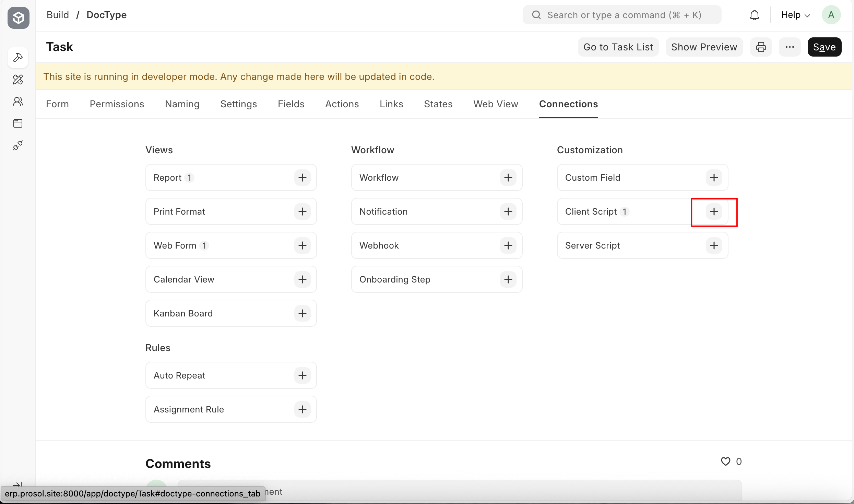
Task: Open the Integrations plug sidebar icon
Action: (x=18, y=145)
